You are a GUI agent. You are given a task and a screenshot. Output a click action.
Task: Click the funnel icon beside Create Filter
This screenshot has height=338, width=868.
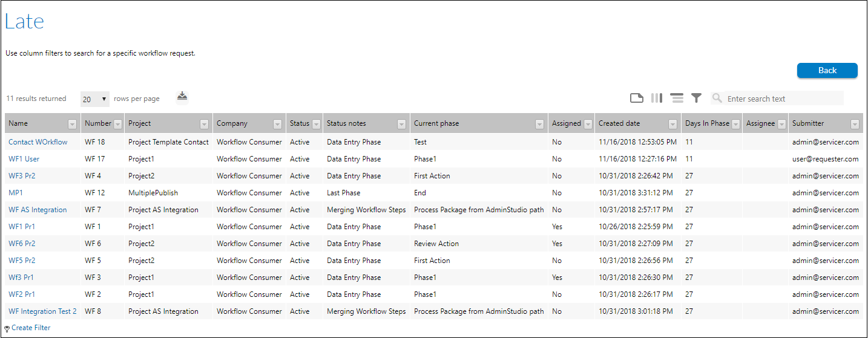click(x=7, y=328)
